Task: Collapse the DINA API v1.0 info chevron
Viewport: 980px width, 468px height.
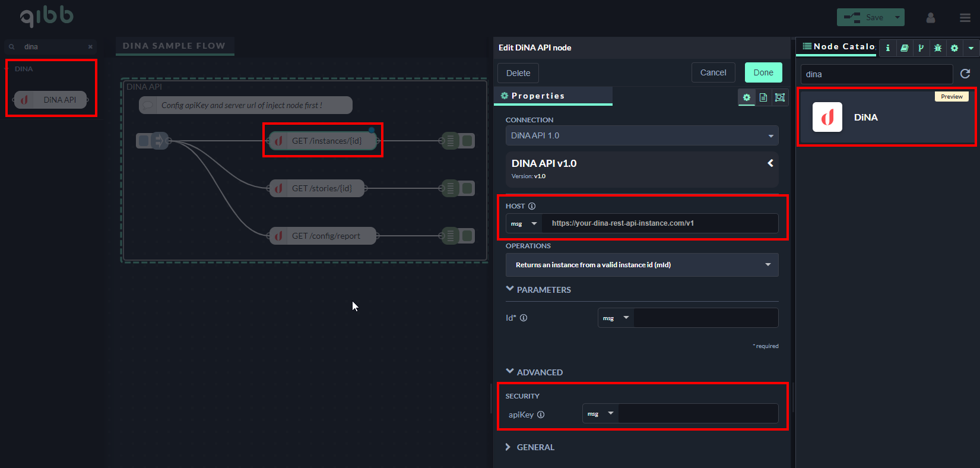Action: [x=770, y=163]
